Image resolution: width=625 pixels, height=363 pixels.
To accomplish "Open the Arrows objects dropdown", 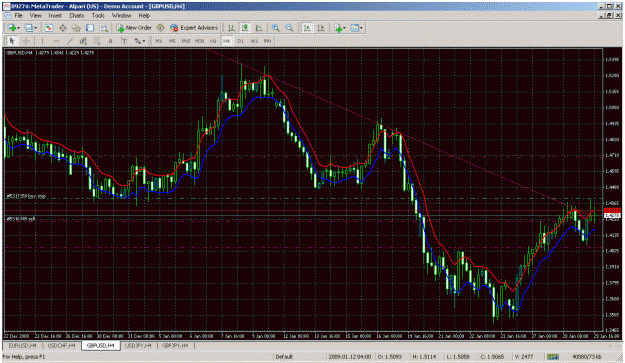I will [x=139, y=41].
